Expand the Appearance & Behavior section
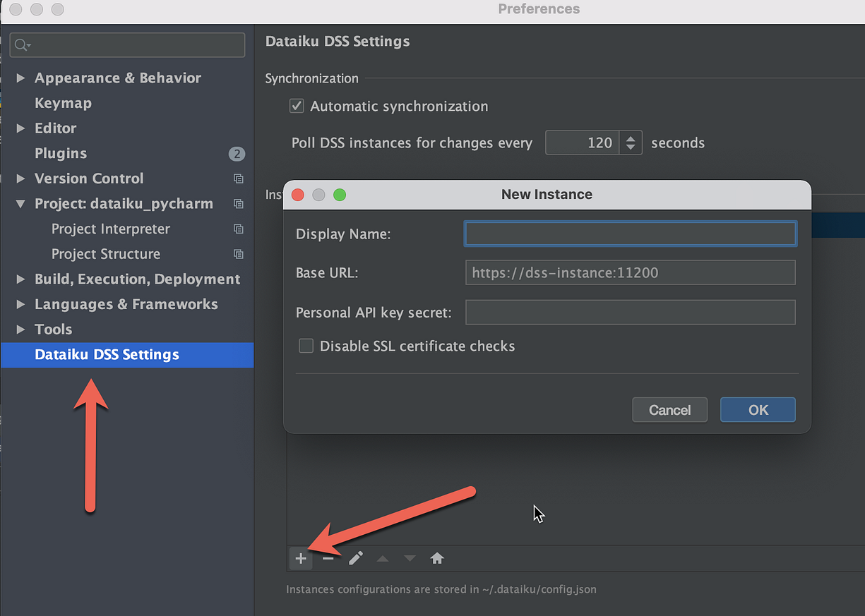Image resolution: width=865 pixels, height=616 pixels. [x=20, y=78]
